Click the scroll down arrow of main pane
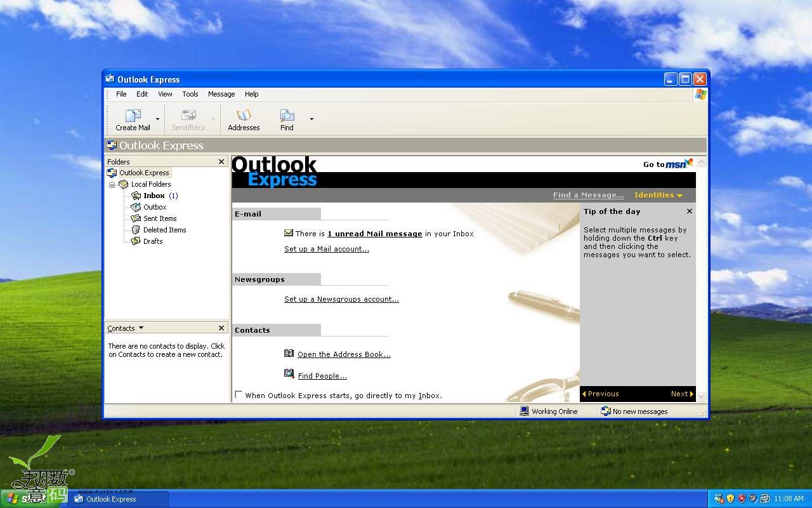The image size is (812, 508). [702, 396]
